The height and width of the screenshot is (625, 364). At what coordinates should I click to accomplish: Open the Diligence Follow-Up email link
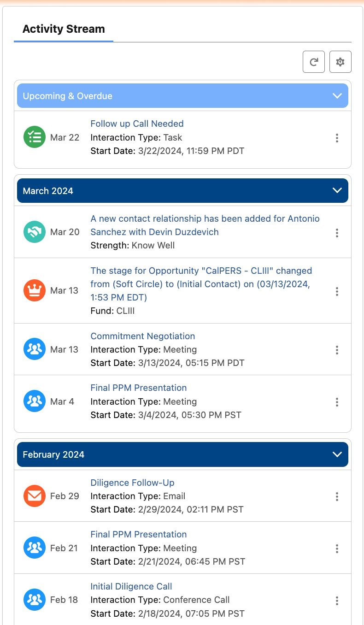(132, 483)
